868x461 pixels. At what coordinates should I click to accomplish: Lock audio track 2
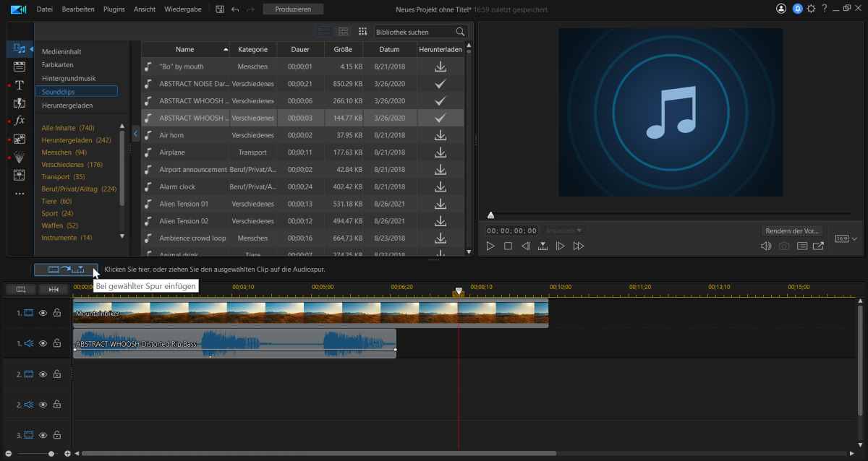click(x=57, y=405)
